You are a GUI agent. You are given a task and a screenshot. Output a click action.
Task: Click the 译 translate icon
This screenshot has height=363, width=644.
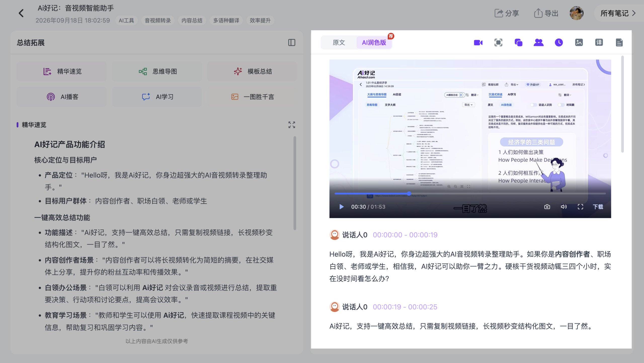click(x=599, y=43)
